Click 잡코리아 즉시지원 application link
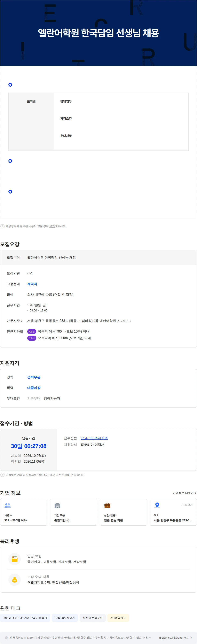This screenshot has height=644, width=197. pos(94,438)
